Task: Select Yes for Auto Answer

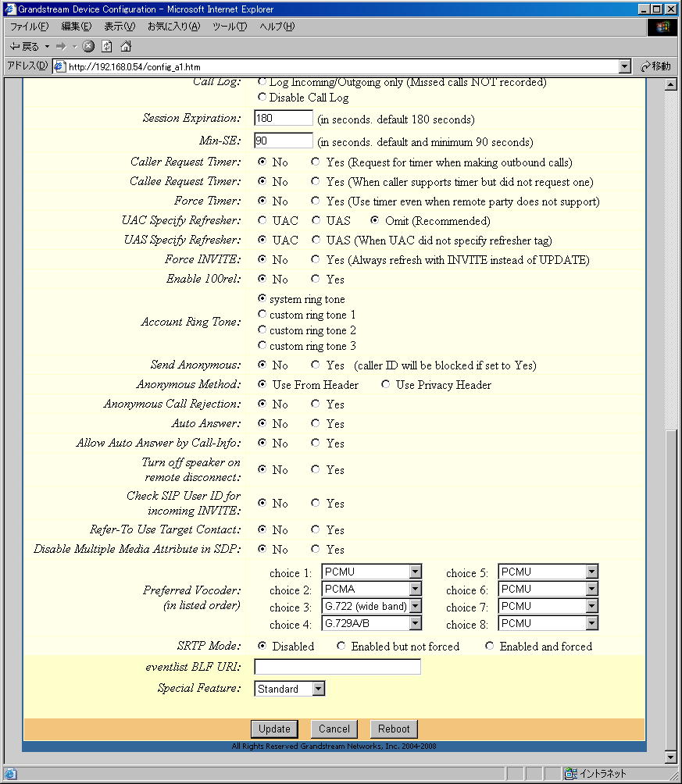Action: 315,423
